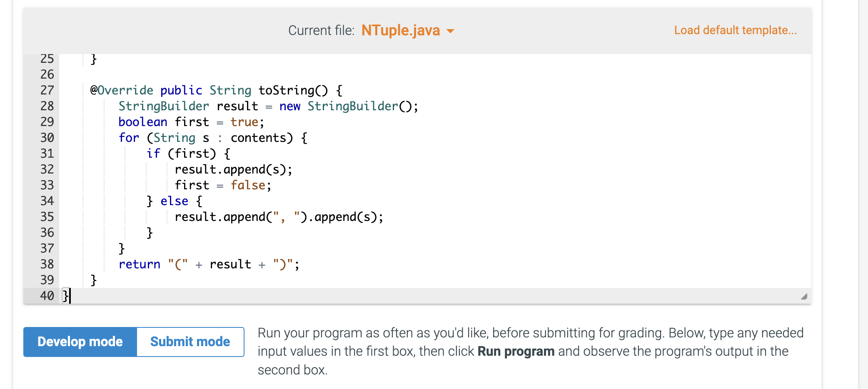The width and height of the screenshot is (868, 389).
Task: Click line number 40 in the gutter
Action: coord(47,296)
